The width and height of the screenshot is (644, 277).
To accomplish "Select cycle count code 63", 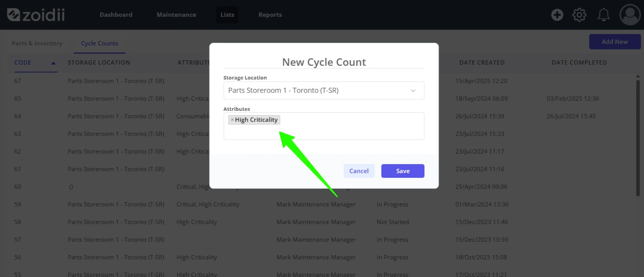I will point(18,134).
